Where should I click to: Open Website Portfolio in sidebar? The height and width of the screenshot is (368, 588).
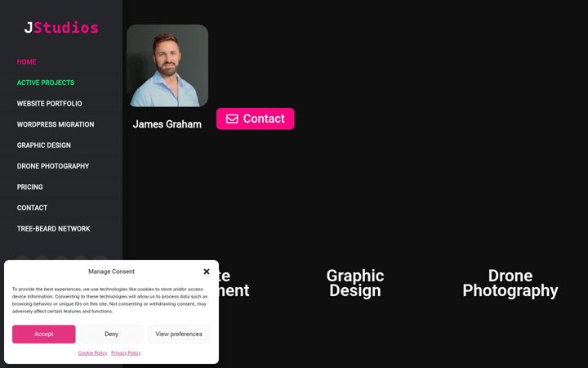(49, 104)
